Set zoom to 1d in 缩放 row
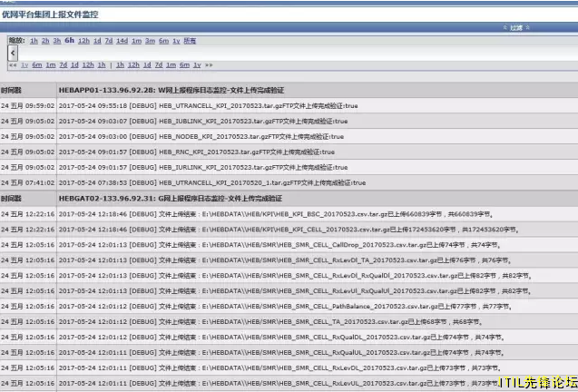The width and height of the screenshot is (578, 392). pyautogui.click(x=97, y=41)
